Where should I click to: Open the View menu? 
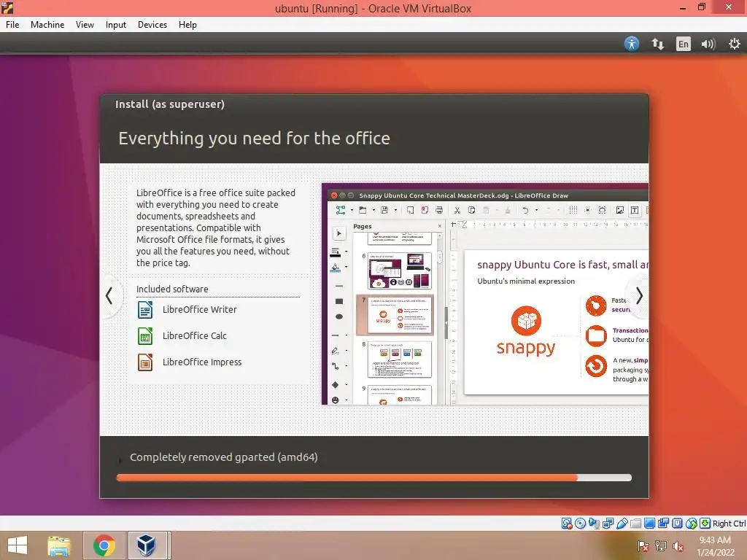(x=85, y=25)
